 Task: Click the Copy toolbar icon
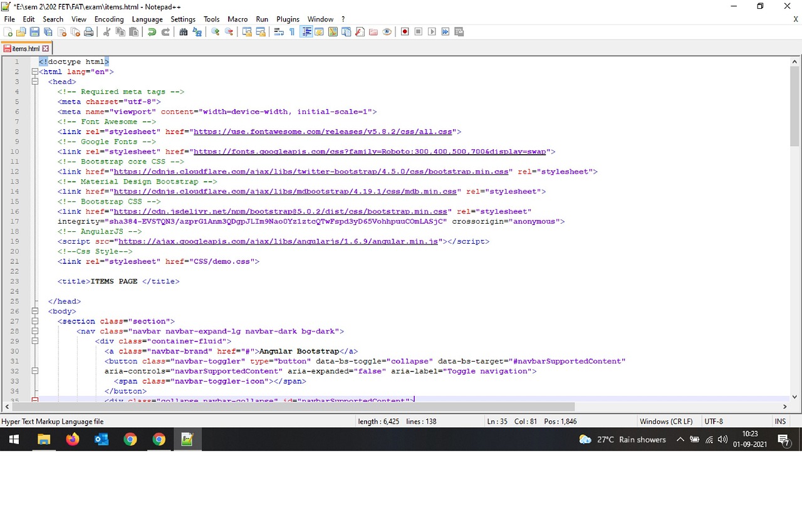[x=120, y=32]
